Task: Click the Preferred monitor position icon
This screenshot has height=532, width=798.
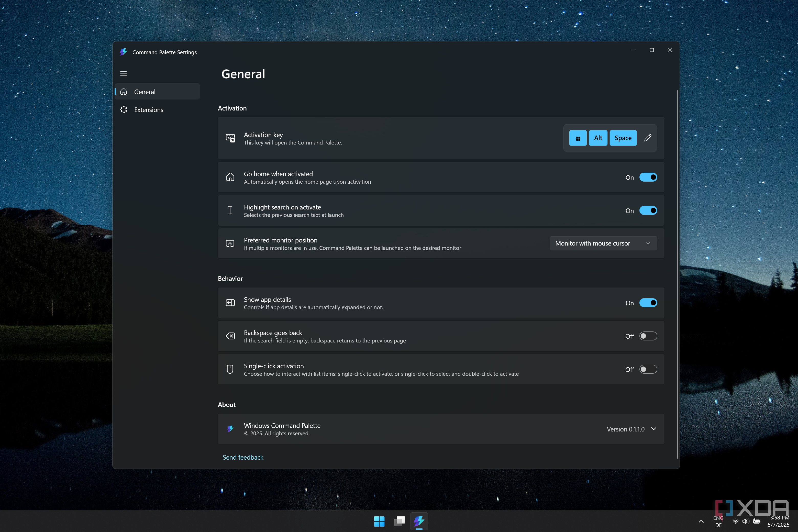Action: coord(230,243)
